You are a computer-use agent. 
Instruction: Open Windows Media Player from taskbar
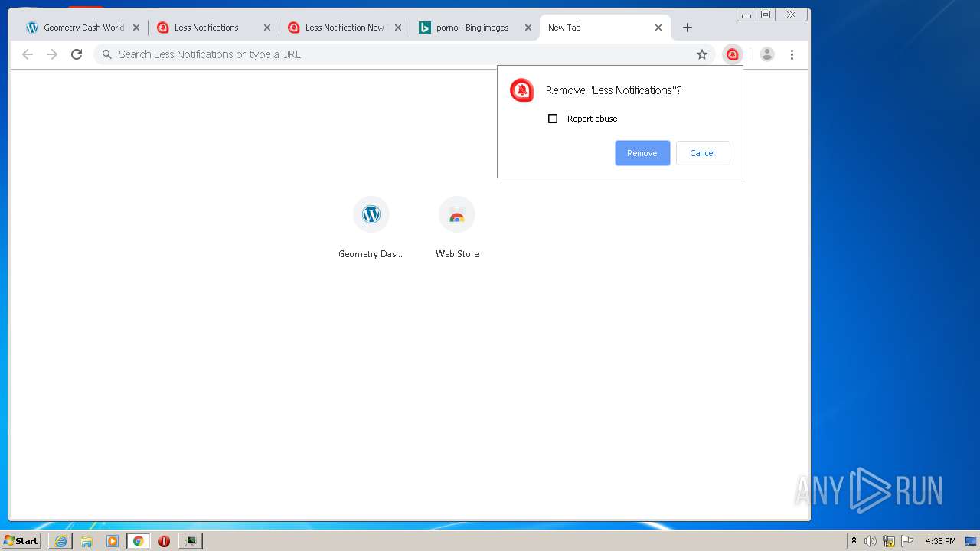(113, 541)
